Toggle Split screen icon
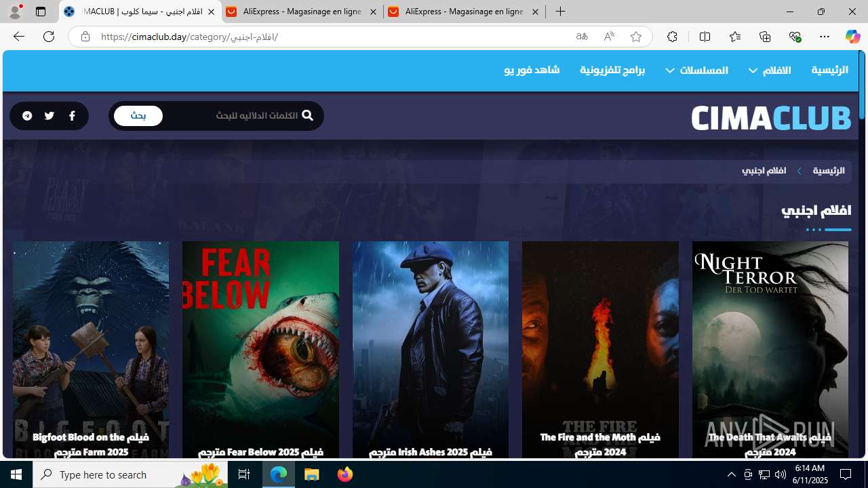The width and height of the screenshot is (868, 488). (x=705, y=37)
